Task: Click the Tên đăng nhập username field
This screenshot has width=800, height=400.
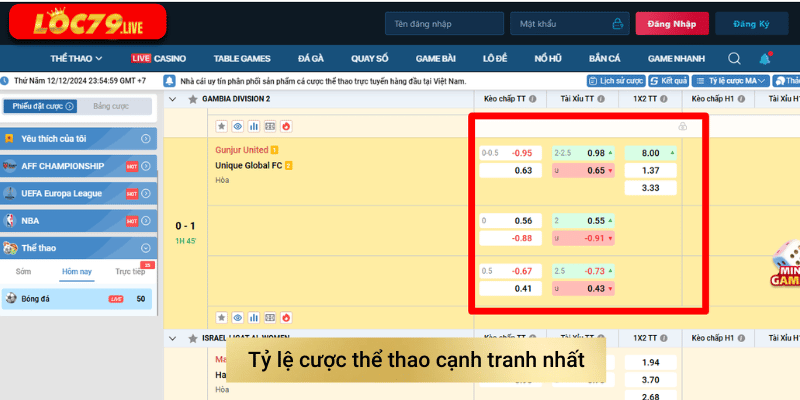Action: pyautogui.click(x=444, y=24)
